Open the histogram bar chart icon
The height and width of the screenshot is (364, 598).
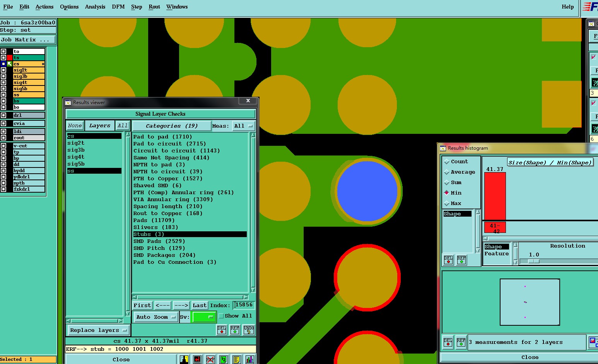[x=250, y=359]
